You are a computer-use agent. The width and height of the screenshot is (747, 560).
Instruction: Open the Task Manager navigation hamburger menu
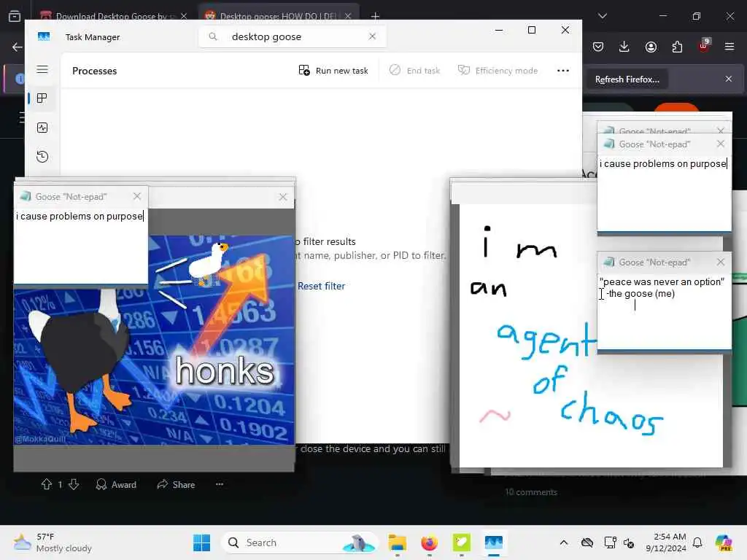tap(42, 69)
